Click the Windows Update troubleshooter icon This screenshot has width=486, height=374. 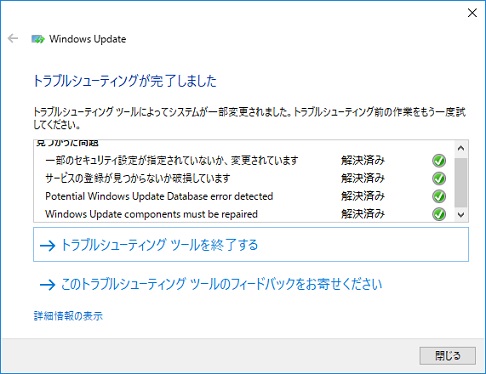pyautogui.click(x=38, y=39)
